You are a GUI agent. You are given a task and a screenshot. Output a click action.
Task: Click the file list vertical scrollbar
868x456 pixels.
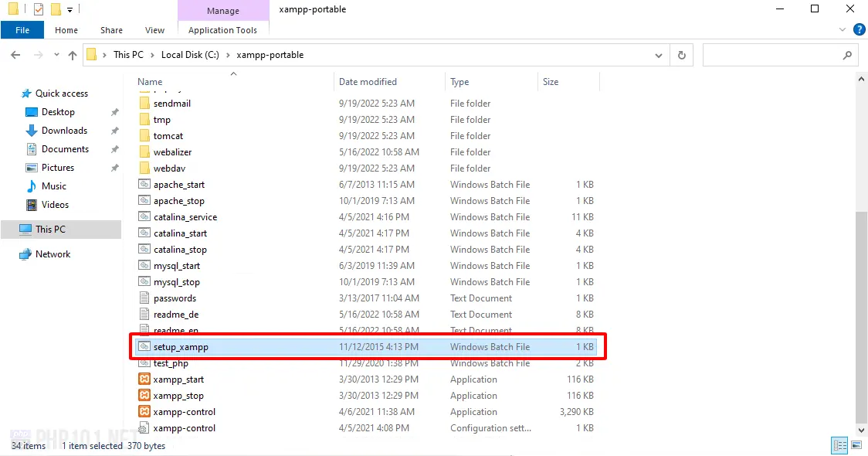coord(861,318)
